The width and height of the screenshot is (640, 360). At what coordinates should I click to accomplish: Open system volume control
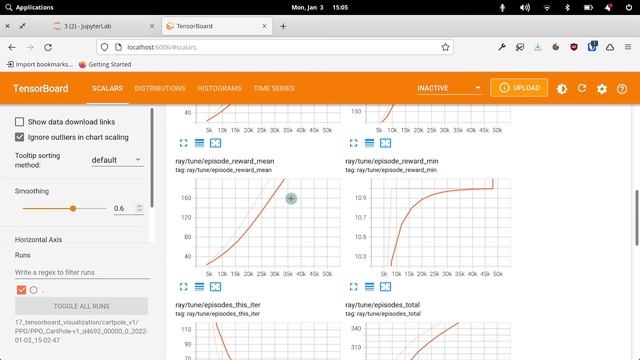click(525, 7)
